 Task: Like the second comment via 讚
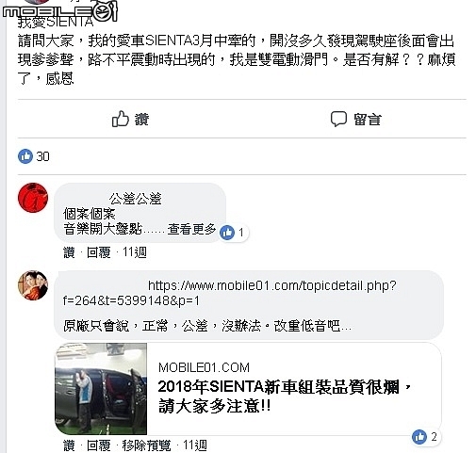69,445
